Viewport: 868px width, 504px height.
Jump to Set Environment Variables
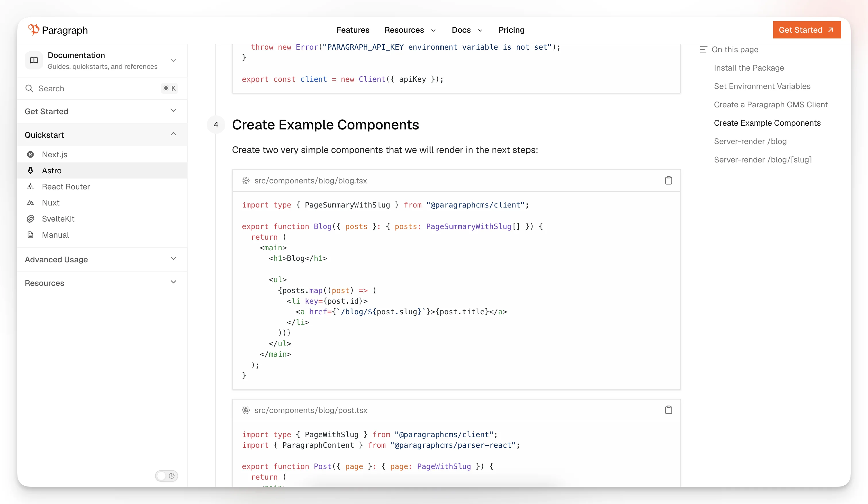tap(762, 86)
